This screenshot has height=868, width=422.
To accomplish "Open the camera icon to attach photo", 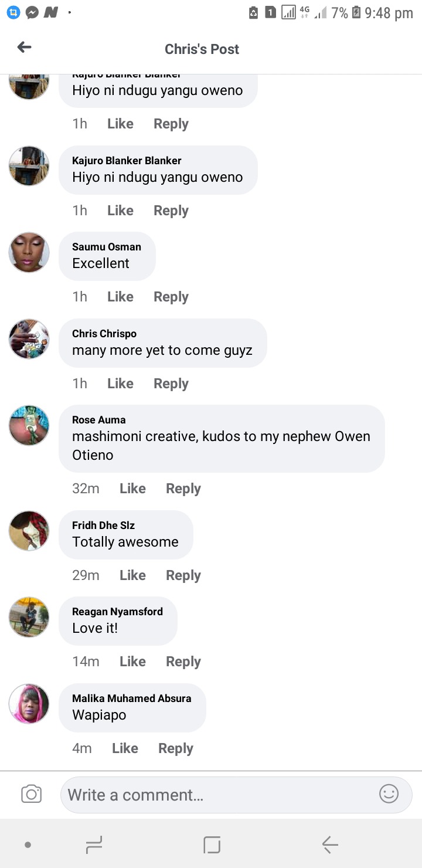I will 31,794.
